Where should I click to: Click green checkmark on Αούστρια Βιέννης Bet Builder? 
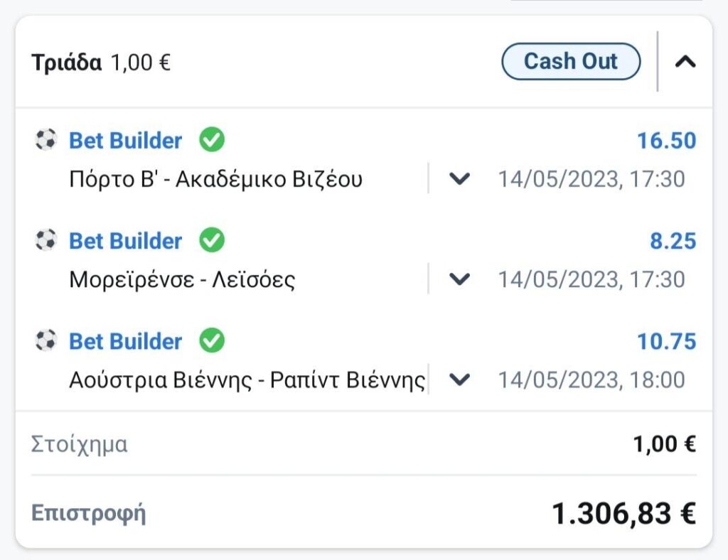(211, 341)
